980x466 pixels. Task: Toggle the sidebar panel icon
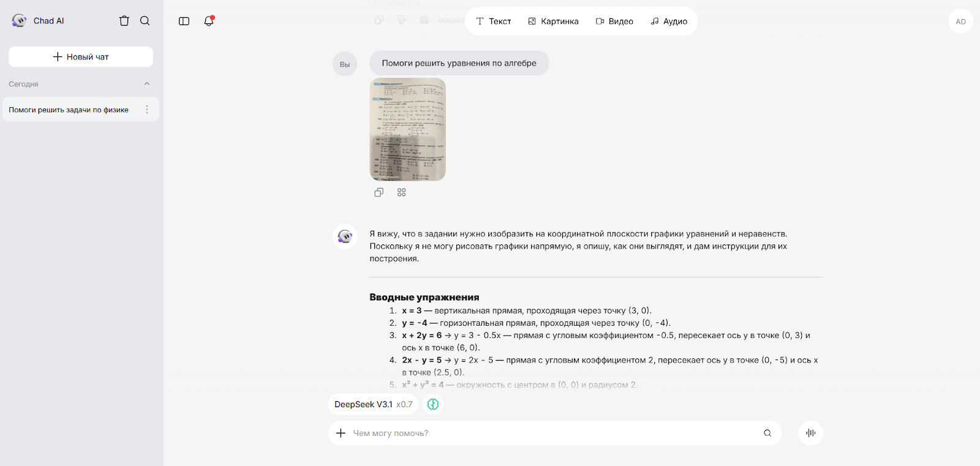[x=184, y=21]
